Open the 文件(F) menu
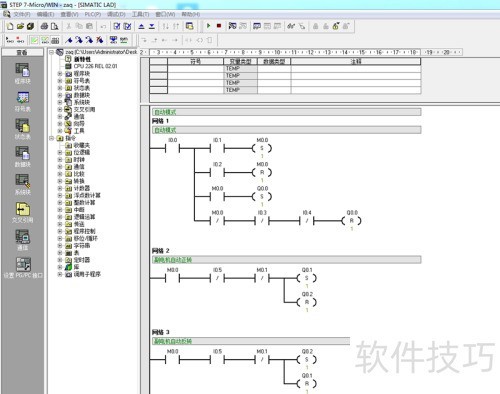Screen dimensions: 500x394 coord(22,14)
